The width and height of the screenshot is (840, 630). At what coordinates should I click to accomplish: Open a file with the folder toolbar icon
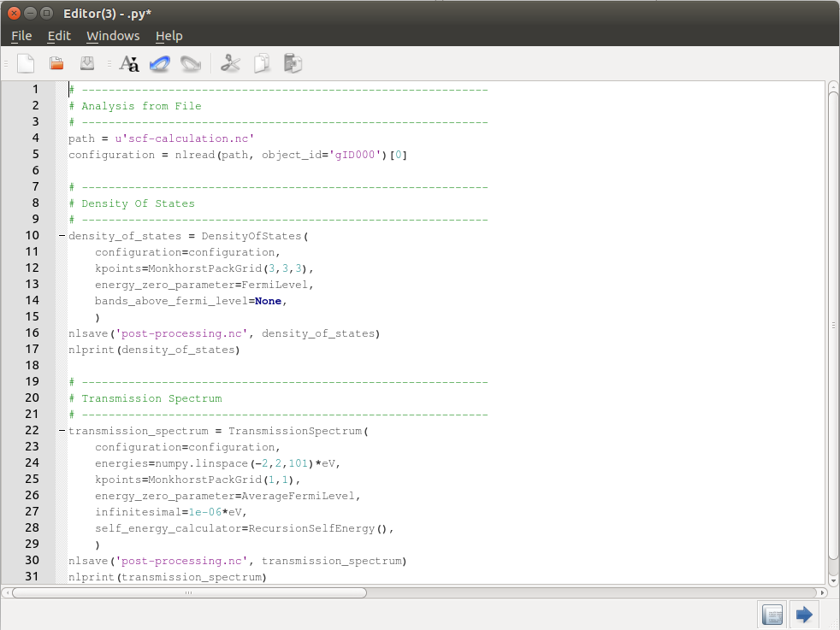56,64
